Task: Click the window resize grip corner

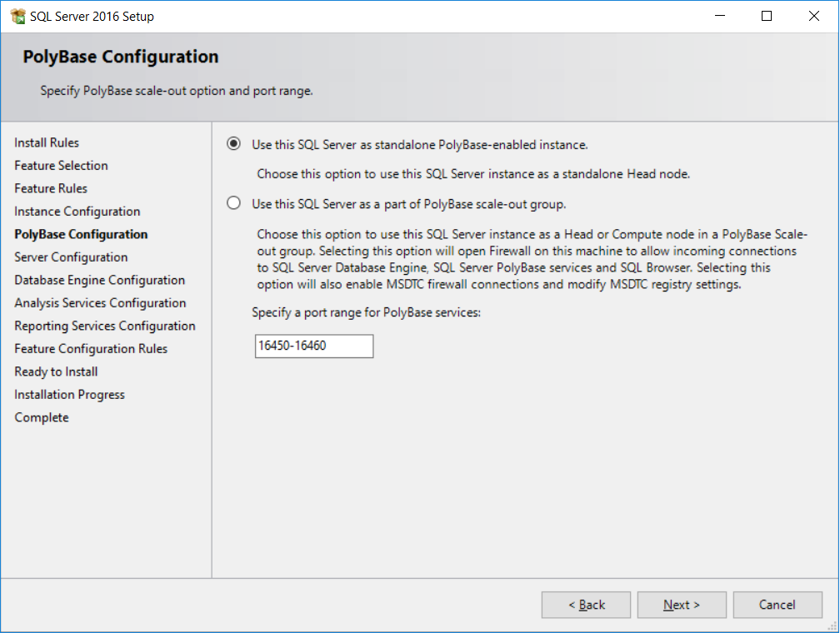Action: [x=833, y=626]
